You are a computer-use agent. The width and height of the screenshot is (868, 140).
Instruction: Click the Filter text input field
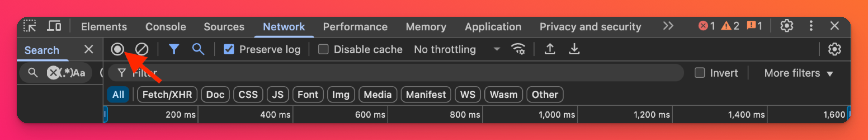(404, 73)
